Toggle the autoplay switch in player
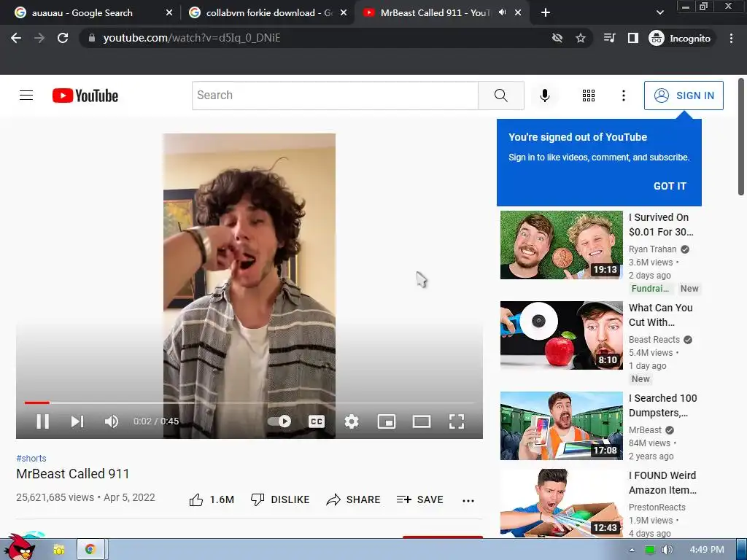The image size is (747, 560). click(x=279, y=421)
